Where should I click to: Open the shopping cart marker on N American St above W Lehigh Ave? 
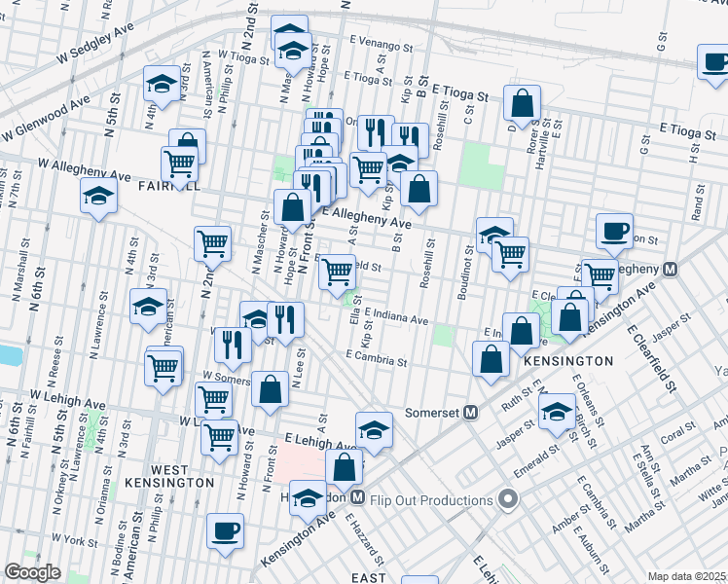click(163, 369)
